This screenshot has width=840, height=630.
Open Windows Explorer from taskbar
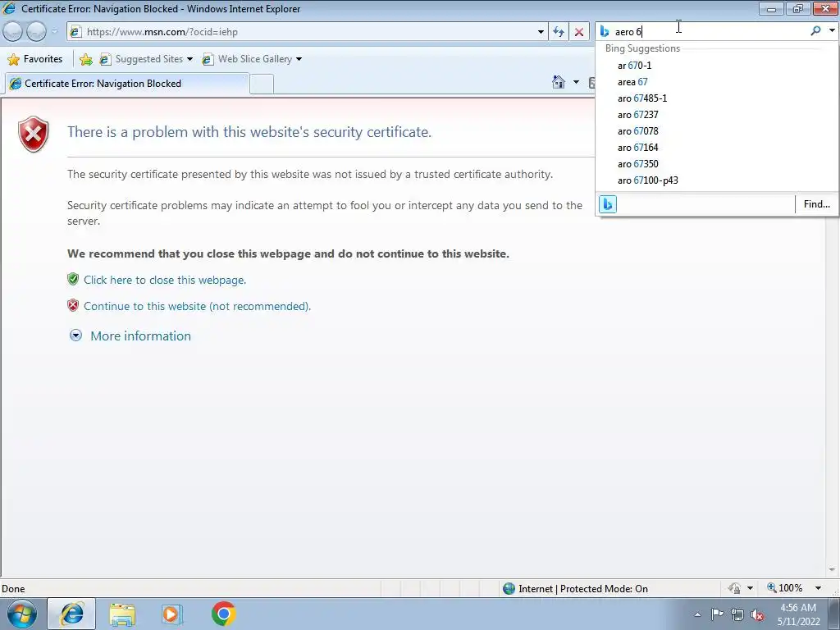click(122, 614)
